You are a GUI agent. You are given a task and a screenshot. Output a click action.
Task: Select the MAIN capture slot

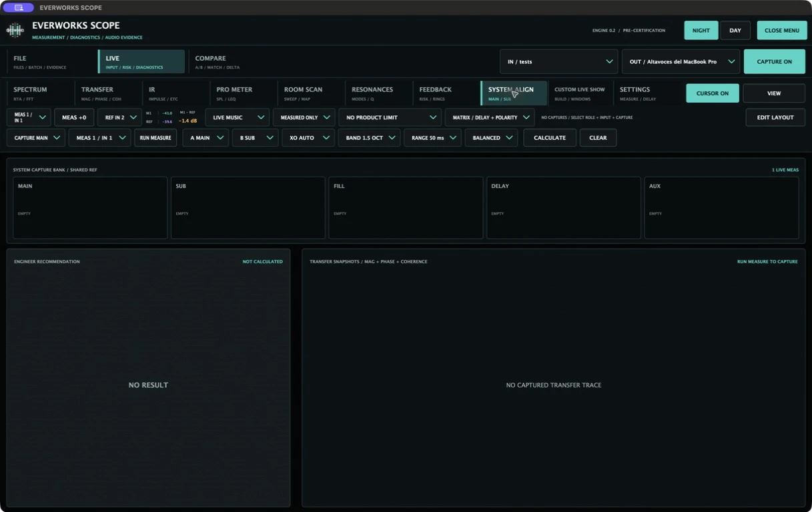(x=90, y=207)
